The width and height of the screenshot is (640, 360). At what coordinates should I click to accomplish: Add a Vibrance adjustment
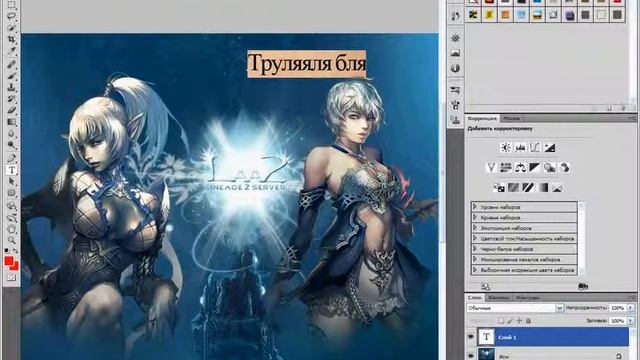tap(491, 167)
